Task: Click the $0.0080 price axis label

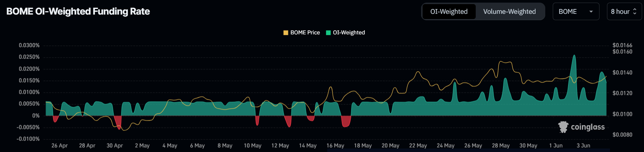Action: click(622, 134)
